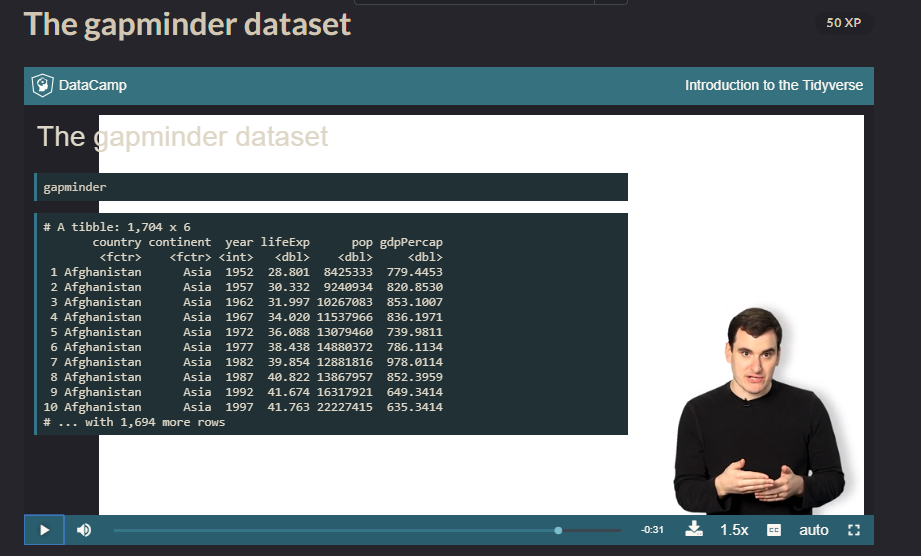The width and height of the screenshot is (921, 556).
Task: Click the instructor video in the slide
Action: tap(759, 411)
